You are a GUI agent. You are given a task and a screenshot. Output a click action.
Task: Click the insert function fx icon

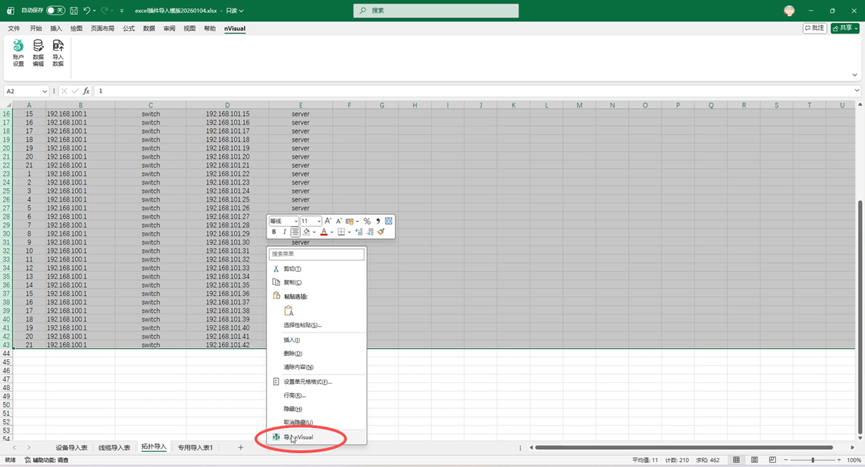click(x=86, y=91)
